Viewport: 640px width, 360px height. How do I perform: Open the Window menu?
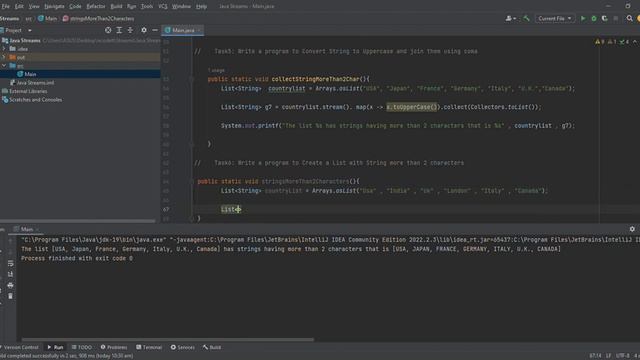tap(181, 7)
